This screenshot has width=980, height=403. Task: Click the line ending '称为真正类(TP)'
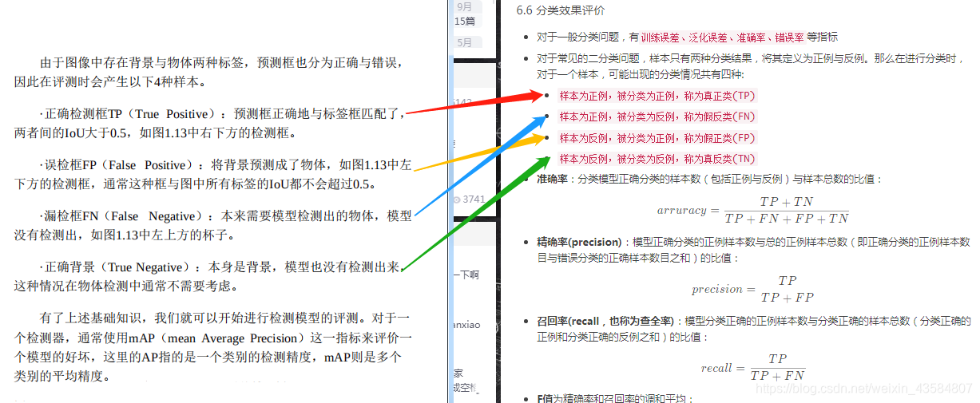coord(657,96)
